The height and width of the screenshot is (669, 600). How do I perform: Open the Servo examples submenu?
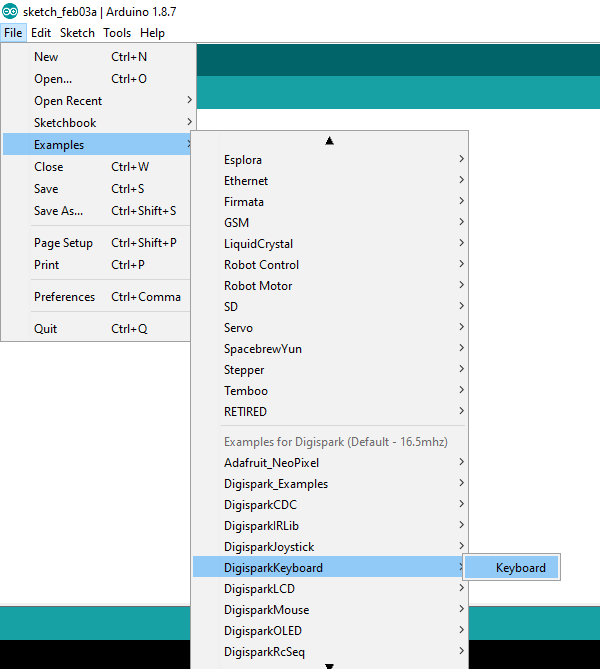click(x=329, y=328)
